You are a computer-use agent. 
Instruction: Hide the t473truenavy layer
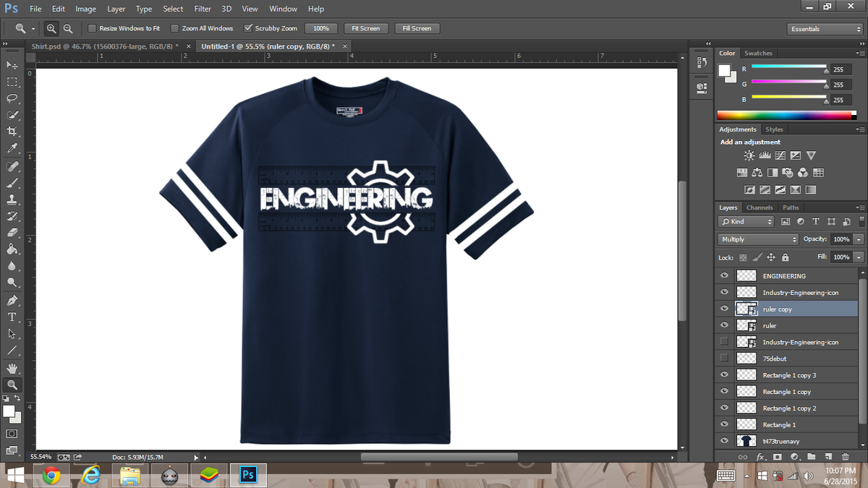[x=724, y=441]
